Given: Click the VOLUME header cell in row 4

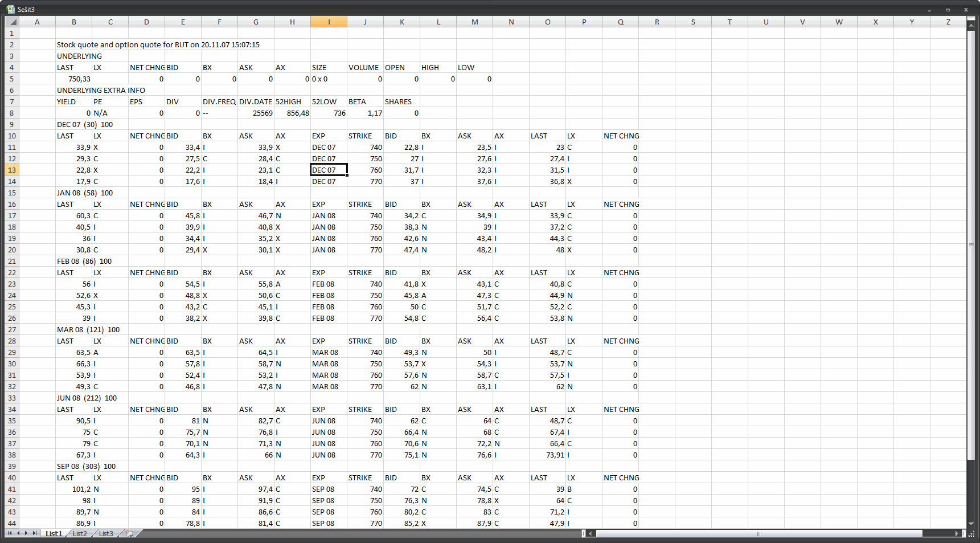Looking at the screenshot, I should 366,67.
